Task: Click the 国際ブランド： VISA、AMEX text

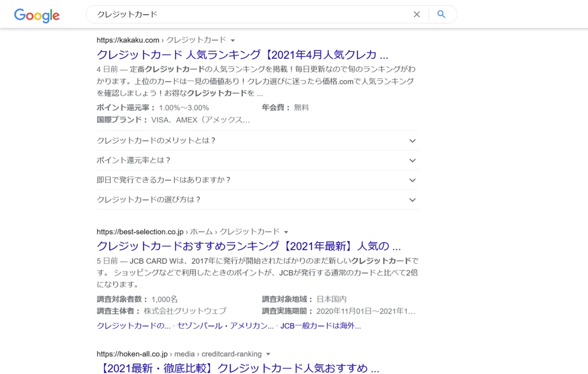Action: (x=173, y=120)
